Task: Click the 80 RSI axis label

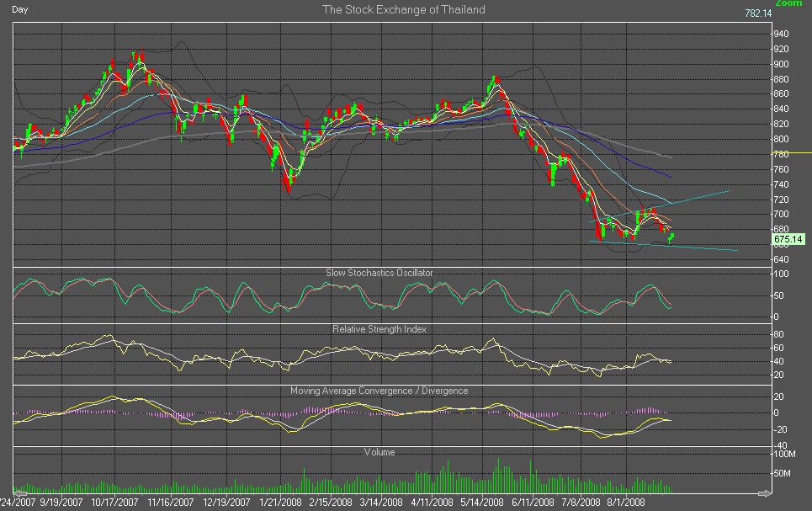Action: [779, 334]
